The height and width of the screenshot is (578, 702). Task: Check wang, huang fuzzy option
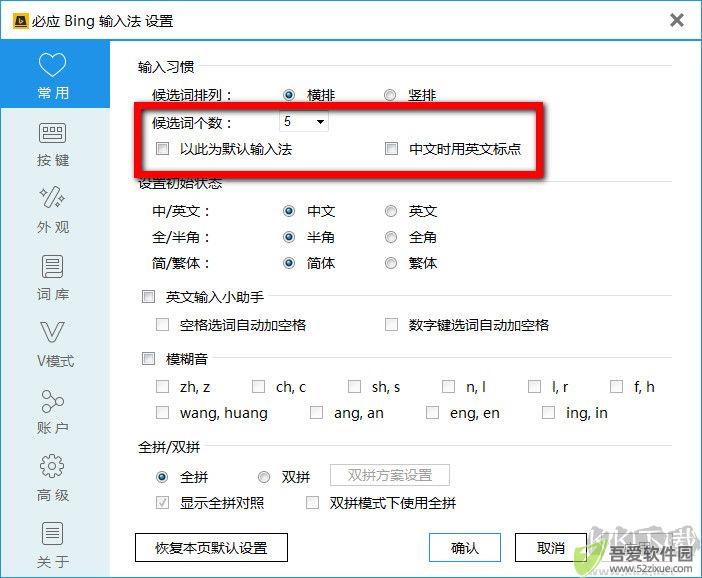point(162,412)
